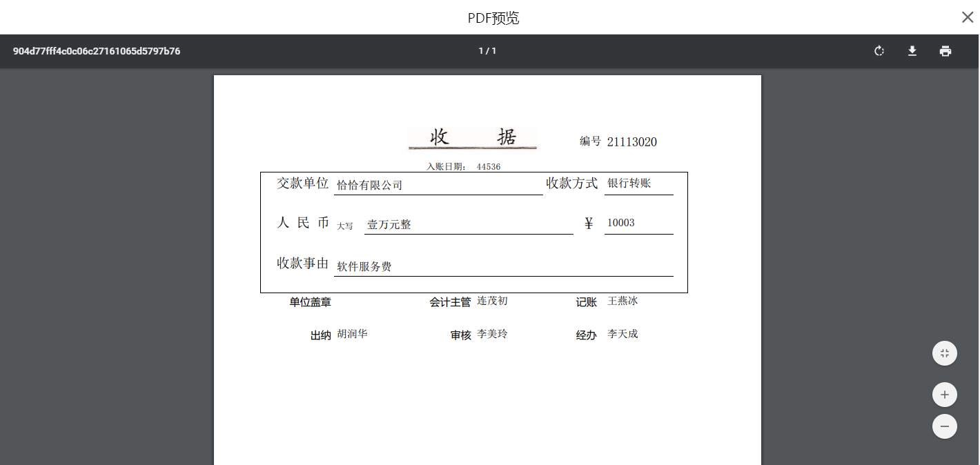The height and width of the screenshot is (465, 980).
Task: Click the PDF预览 dialog title
Action: [x=493, y=18]
